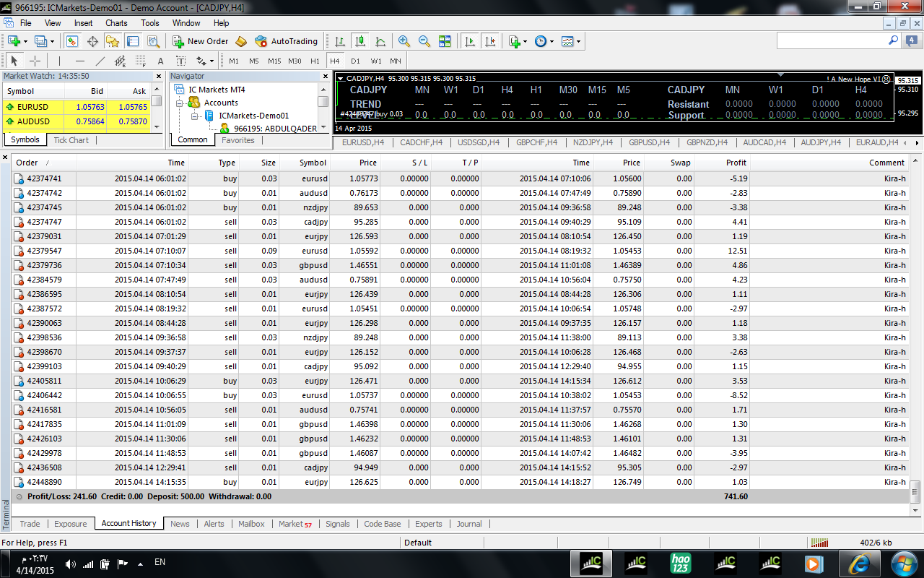Select the GBPNZD,H4 chart tab
Viewport: 924px width, 578px height.
point(706,142)
